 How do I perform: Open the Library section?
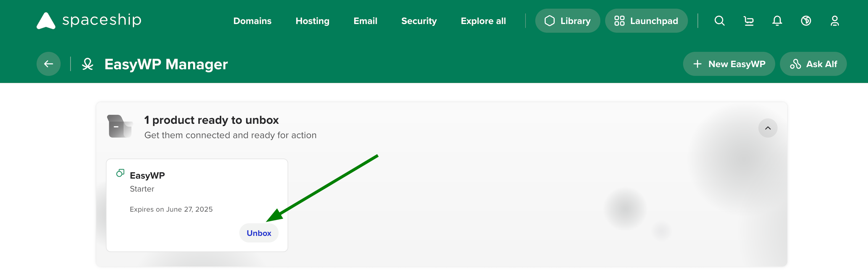[568, 20]
